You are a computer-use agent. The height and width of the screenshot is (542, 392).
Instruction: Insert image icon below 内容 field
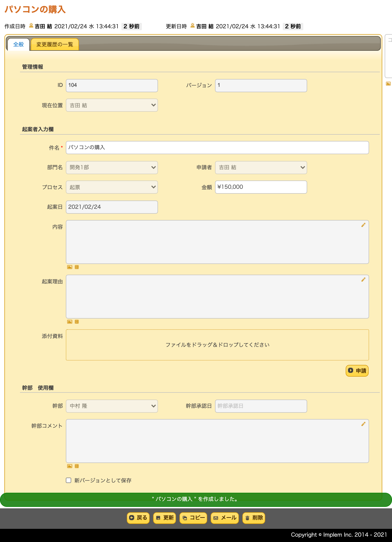click(x=70, y=267)
